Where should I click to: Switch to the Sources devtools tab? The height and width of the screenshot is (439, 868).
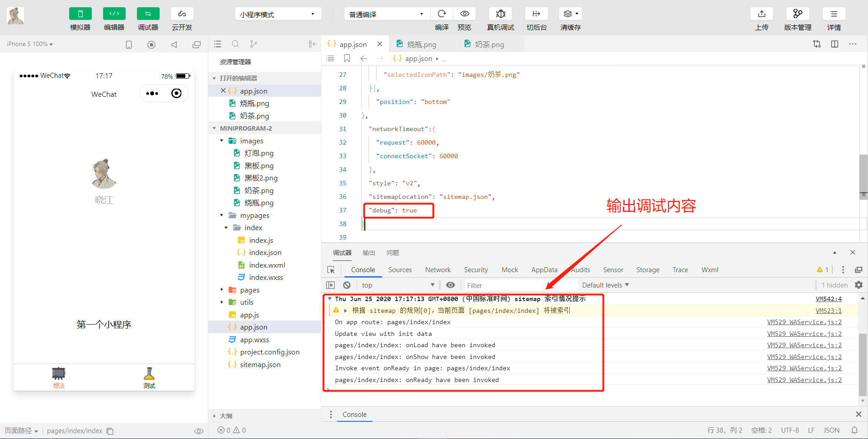(400, 270)
